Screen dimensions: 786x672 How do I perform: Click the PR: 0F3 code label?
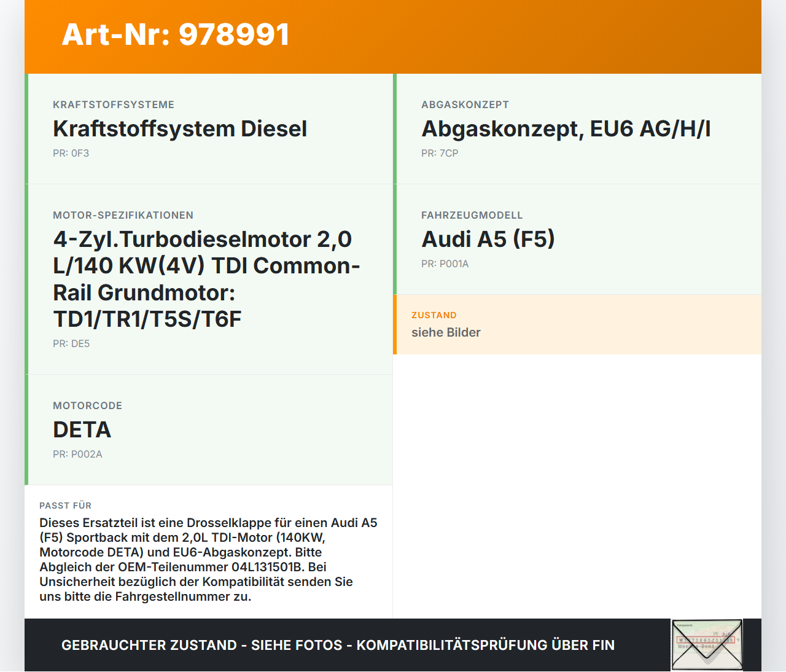[71, 153]
